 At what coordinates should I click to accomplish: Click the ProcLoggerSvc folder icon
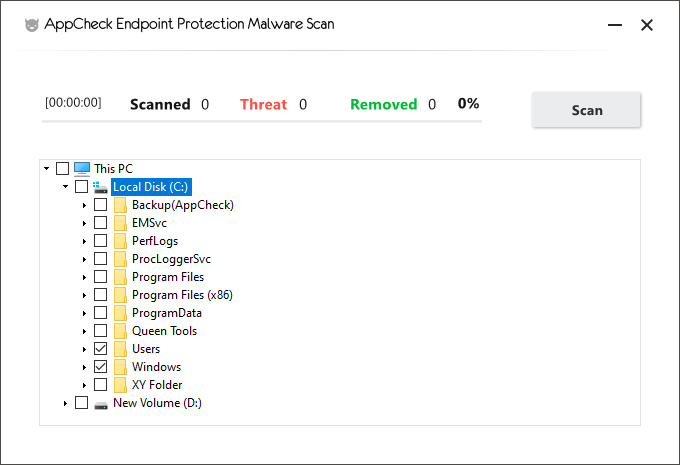[x=120, y=259]
